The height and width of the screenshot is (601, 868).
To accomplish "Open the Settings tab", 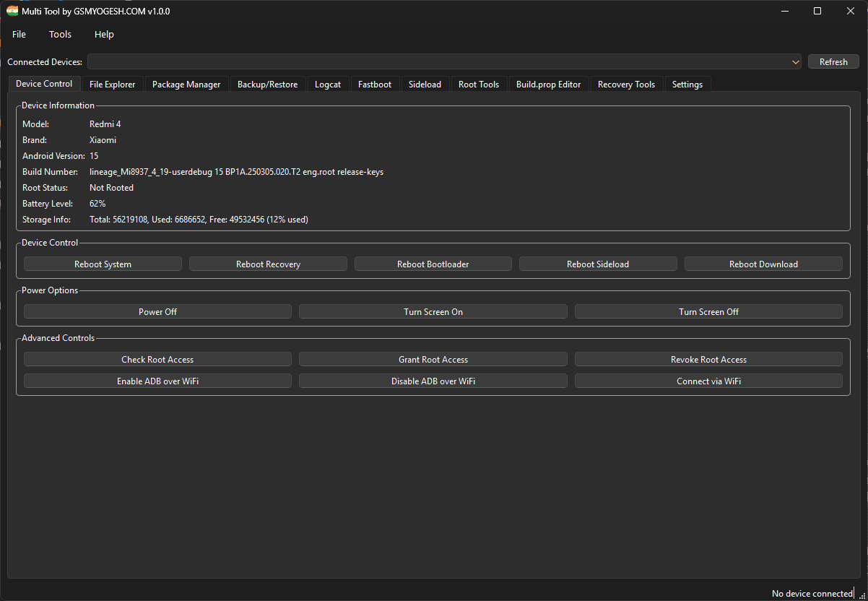I will click(x=687, y=85).
